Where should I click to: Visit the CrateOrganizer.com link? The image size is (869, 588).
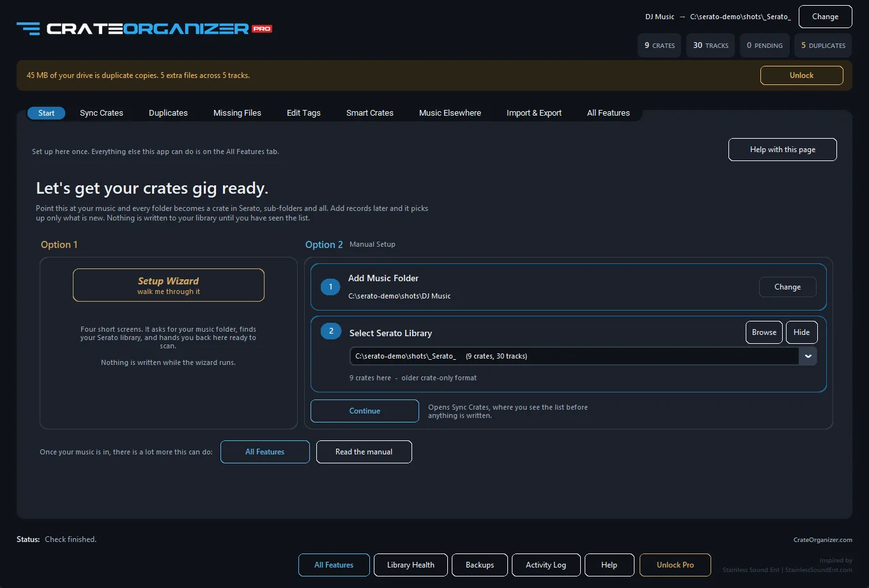pos(823,540)
